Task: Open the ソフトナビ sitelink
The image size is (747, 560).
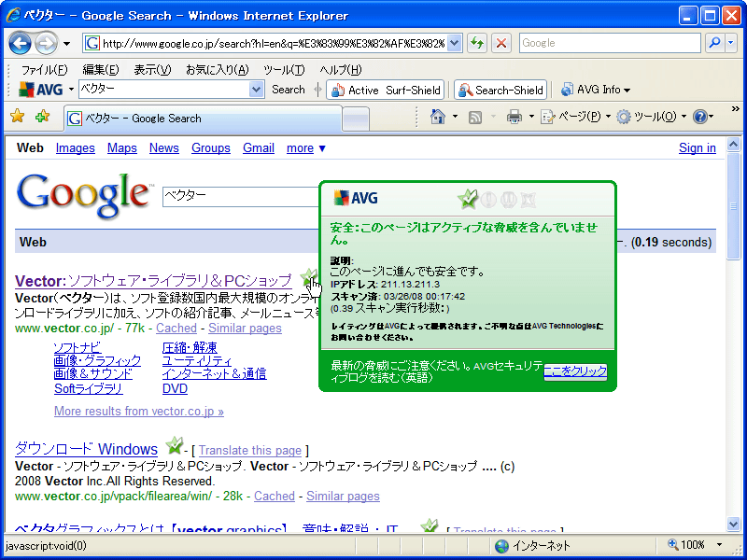Action: (78, 347)
